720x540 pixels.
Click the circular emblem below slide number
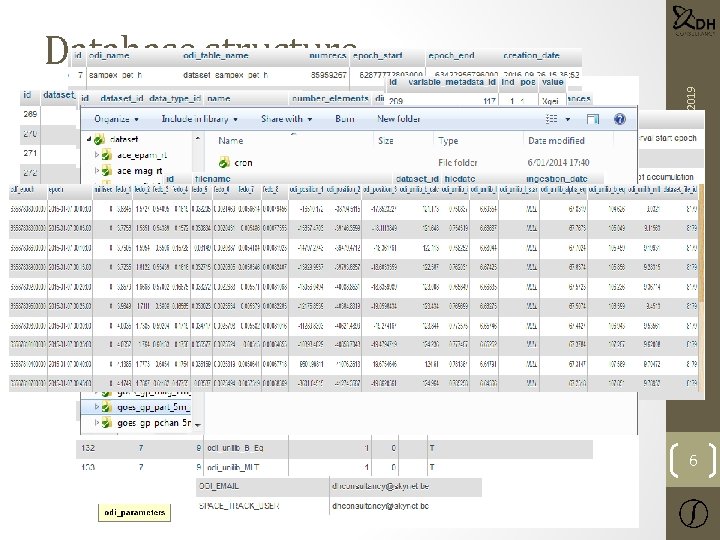pyautogui.click(x=693, y=513)
